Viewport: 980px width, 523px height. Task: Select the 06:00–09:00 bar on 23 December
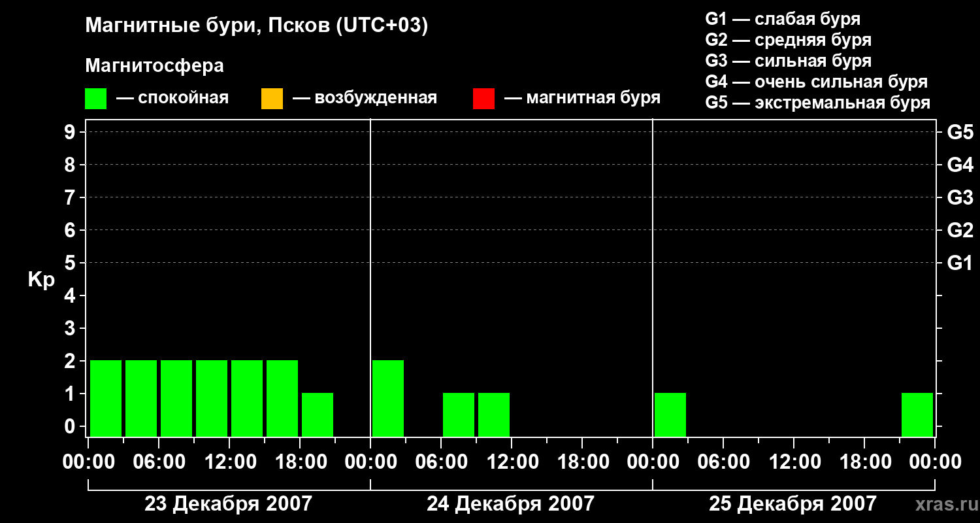[x=176, y=398]
